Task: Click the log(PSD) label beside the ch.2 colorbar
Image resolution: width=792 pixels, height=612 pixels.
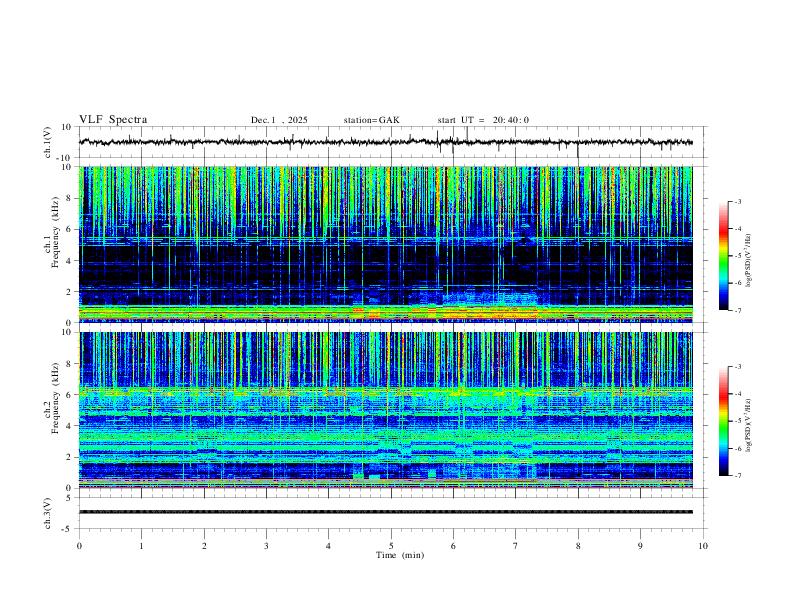Action: pos(749,425)
